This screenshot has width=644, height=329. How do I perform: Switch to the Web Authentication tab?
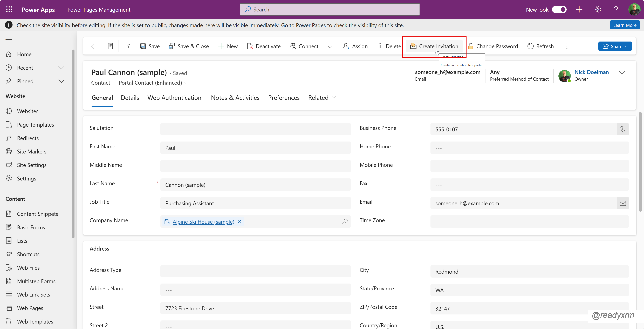[x=174, y=98]
